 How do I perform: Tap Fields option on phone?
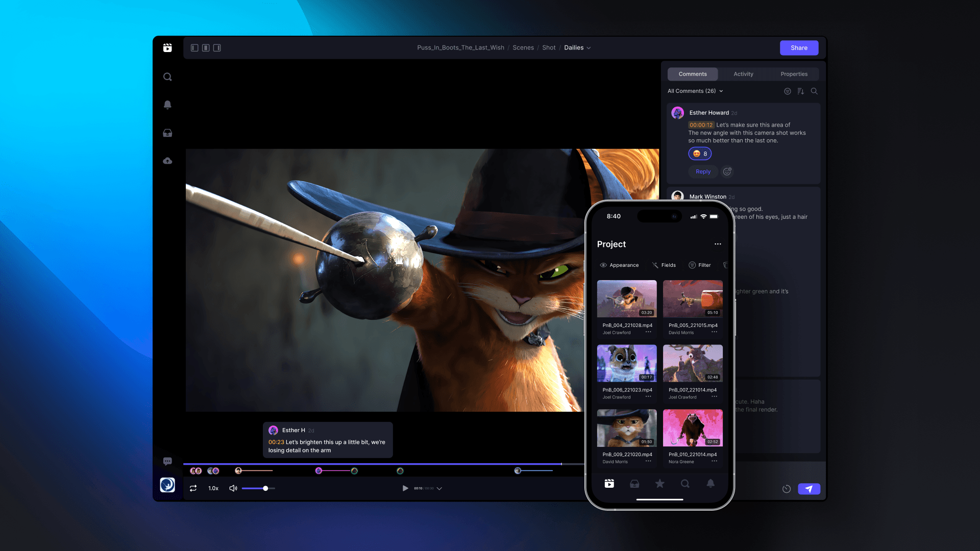click(664, 265)
